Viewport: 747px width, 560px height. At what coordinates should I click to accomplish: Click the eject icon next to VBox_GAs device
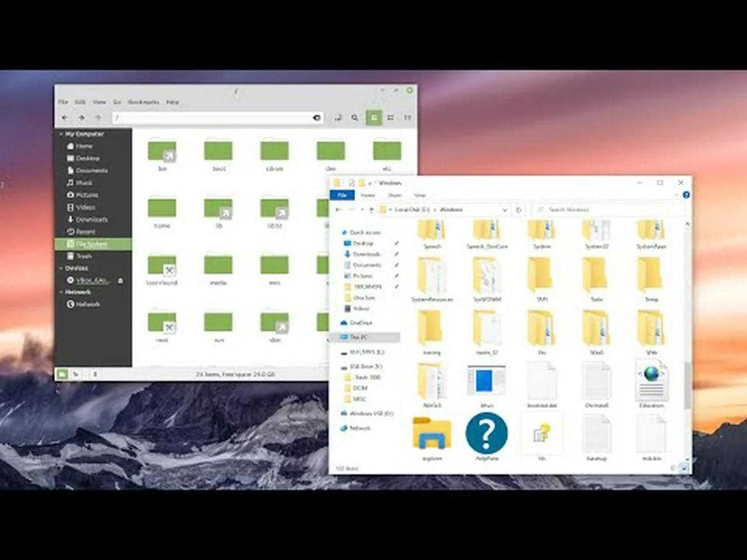[120, 281]
